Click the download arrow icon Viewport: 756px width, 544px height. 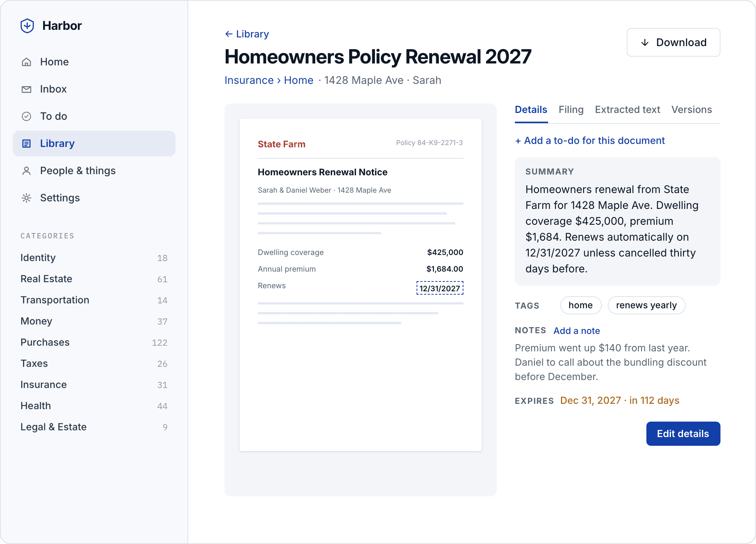coord(645,42)
